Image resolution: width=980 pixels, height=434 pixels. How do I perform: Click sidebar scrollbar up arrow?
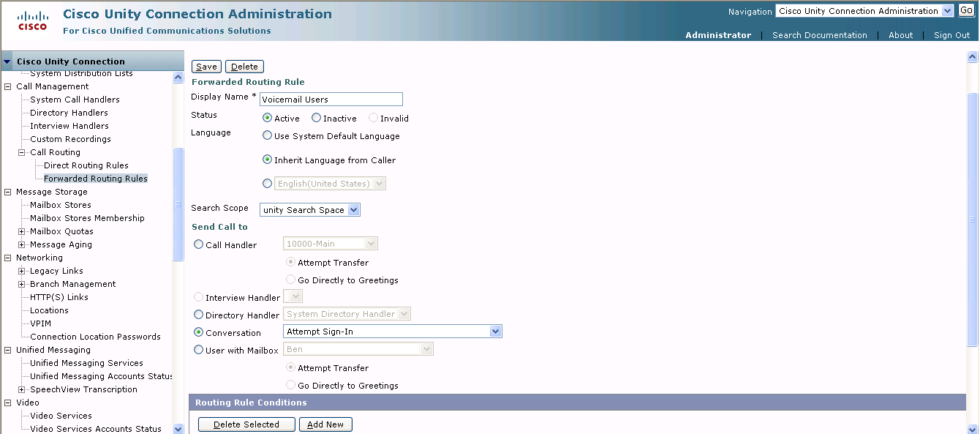tap(178, 77)
